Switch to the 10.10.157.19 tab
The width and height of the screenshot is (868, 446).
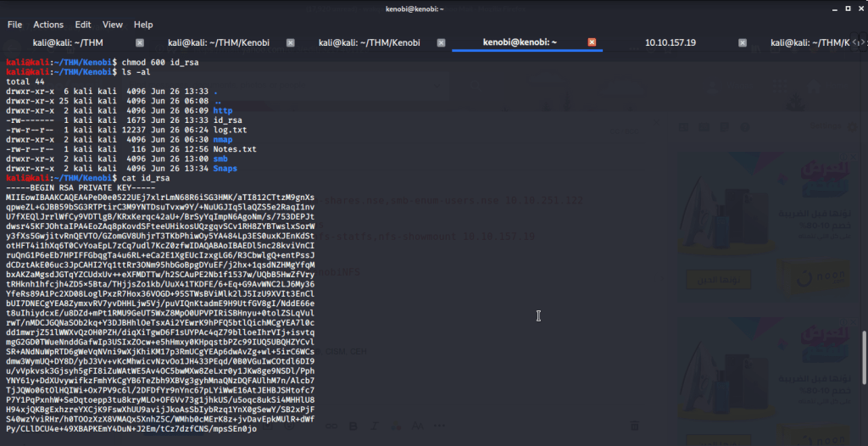pos(670,42)
